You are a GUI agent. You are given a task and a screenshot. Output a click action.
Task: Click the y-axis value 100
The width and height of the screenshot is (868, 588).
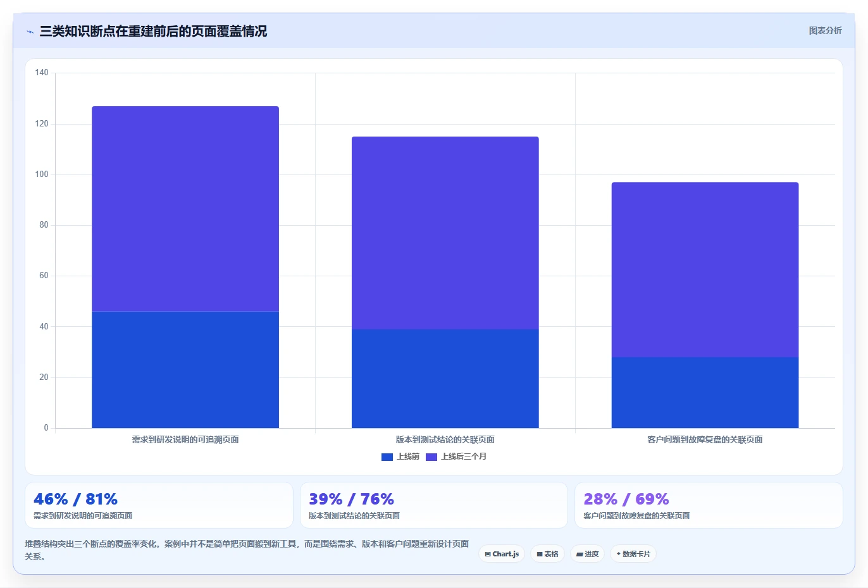(x=42, y=174)
